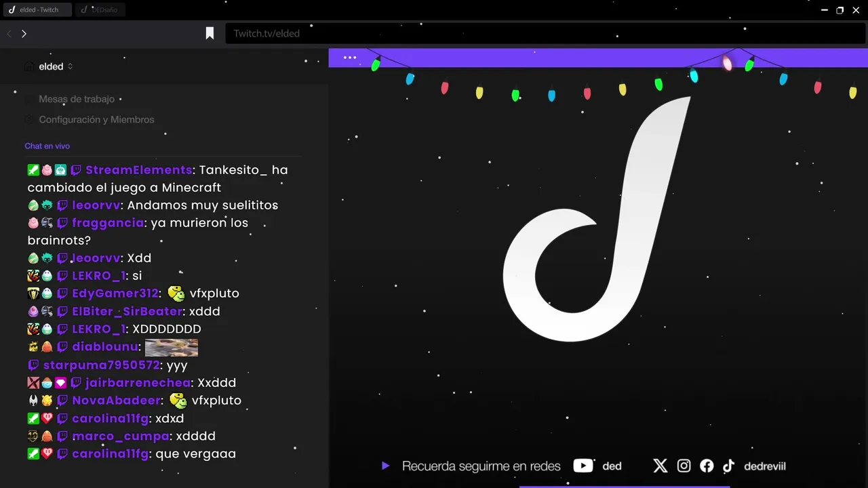The image size is (868, 488).
Task: Click Twitch icon before ElBiter_SirBeater name
Action: click(62, 311)
